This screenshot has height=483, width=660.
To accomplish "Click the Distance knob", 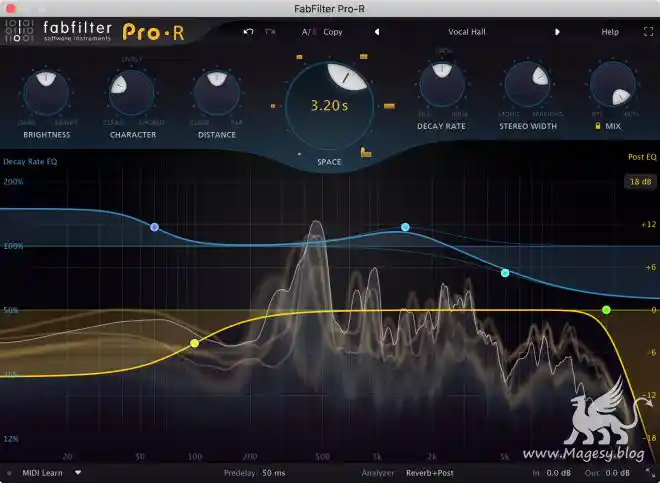I will [217, 92].
